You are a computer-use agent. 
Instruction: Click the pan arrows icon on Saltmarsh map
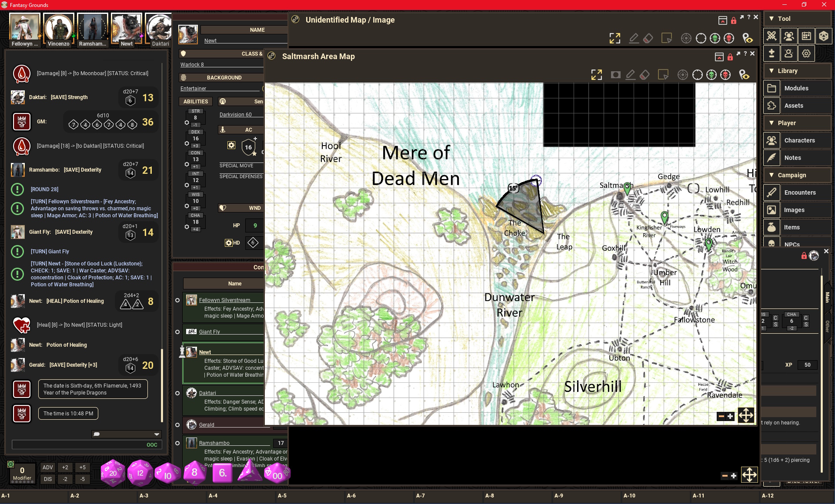coord(746,415)
